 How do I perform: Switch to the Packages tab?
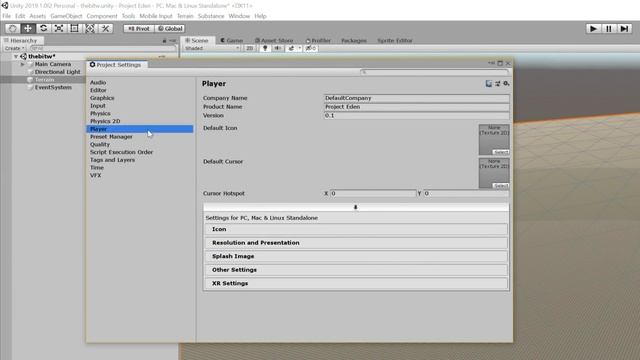click(353, 40)
